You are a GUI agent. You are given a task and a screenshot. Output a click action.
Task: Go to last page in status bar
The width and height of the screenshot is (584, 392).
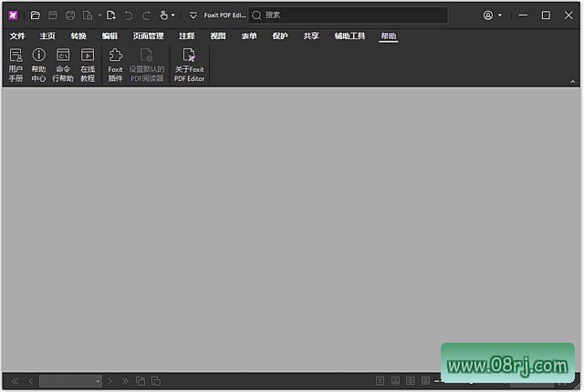(x=125, y=381)
